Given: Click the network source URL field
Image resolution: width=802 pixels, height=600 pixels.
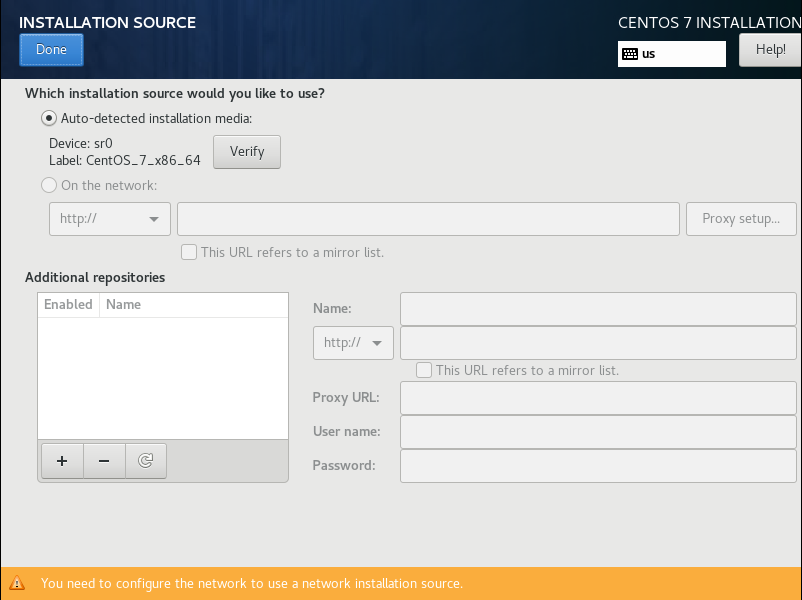Looking at the screenshot, I should pyautogui.click(x=428, y=219).
